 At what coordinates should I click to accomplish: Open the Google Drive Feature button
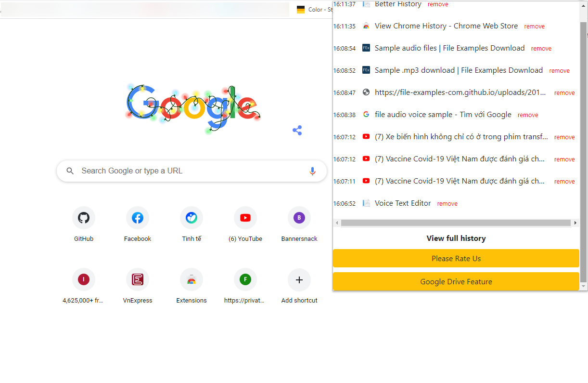point(456,281)
